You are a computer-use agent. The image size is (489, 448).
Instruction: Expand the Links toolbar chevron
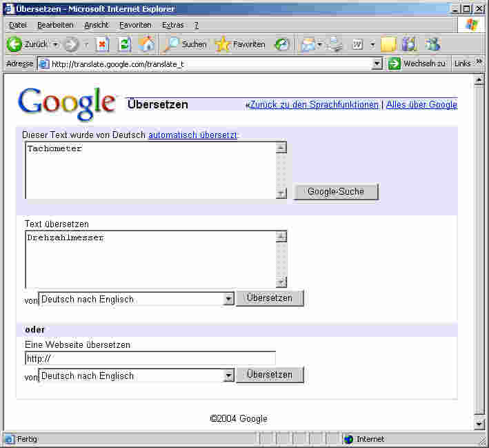coord(479,61)
